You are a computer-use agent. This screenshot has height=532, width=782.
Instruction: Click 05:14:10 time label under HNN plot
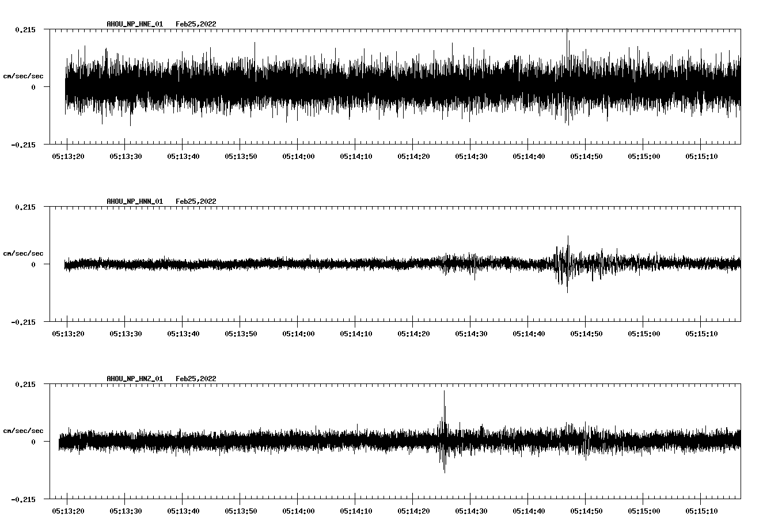[x=356, y=333]
